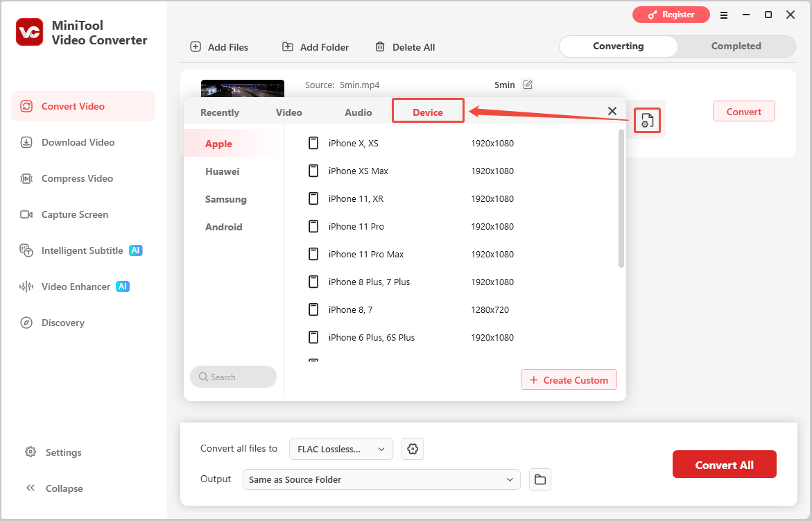Click the Add Files plus icon
The width and height of the screenshot is (812, 521).
[x=196, y=46]
